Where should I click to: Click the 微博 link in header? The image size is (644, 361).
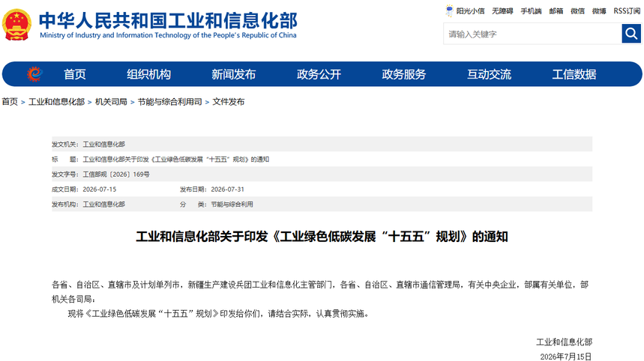[x=599, y=11]
